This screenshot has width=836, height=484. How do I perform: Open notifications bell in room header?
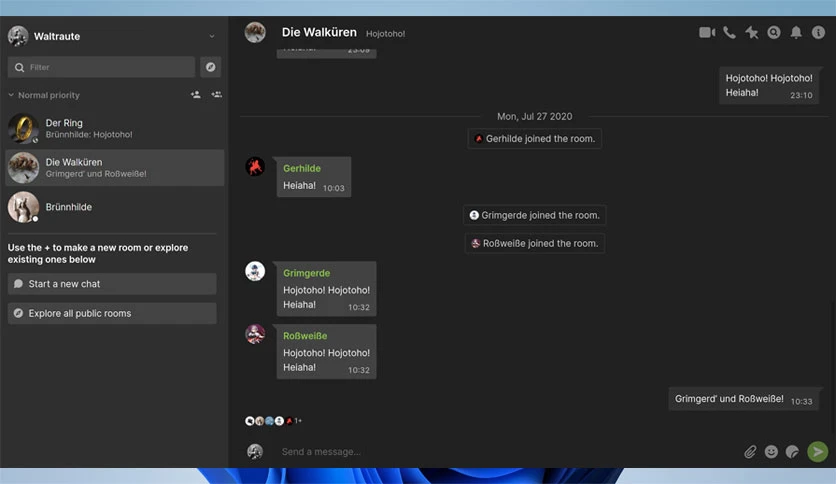coord(796,33)
